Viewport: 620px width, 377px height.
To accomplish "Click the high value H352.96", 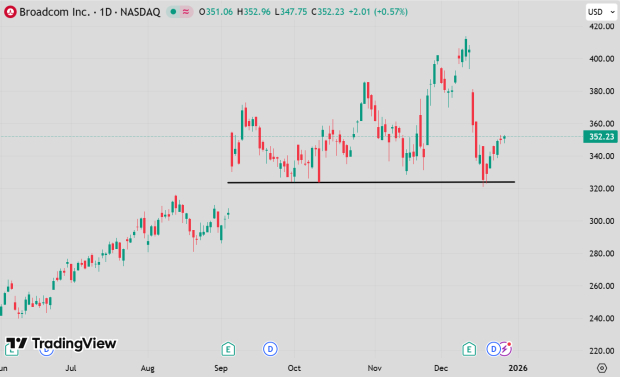I will coord(253,12).
